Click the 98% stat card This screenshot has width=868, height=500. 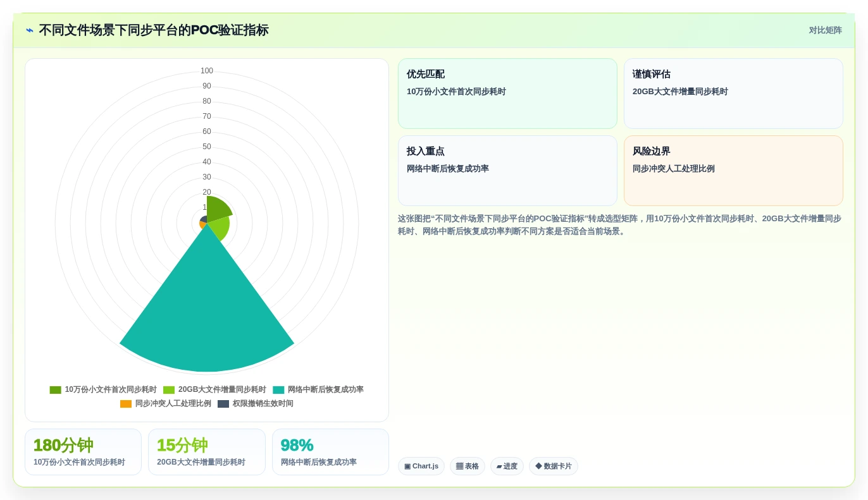click(330, 452)
